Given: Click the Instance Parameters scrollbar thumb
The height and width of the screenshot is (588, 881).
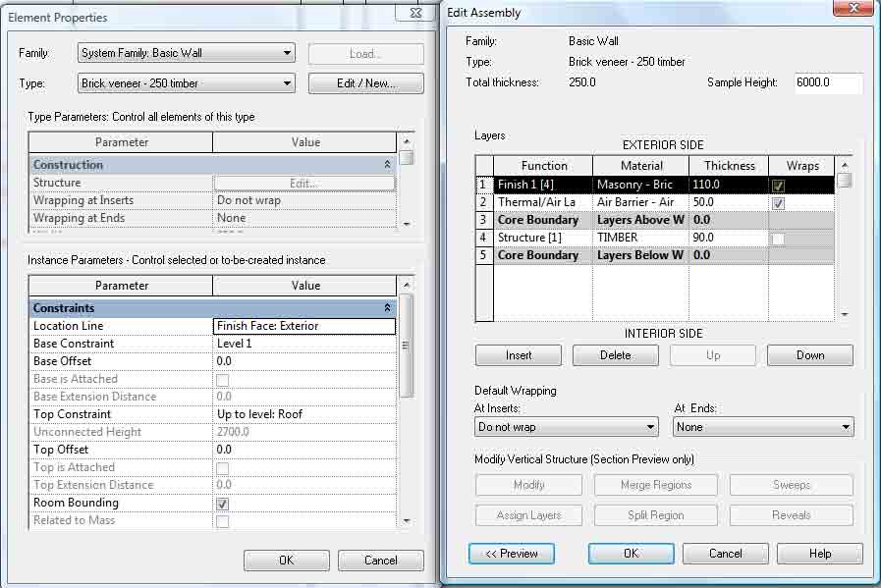Looking at the screenshot, I should tap(407, 346).
